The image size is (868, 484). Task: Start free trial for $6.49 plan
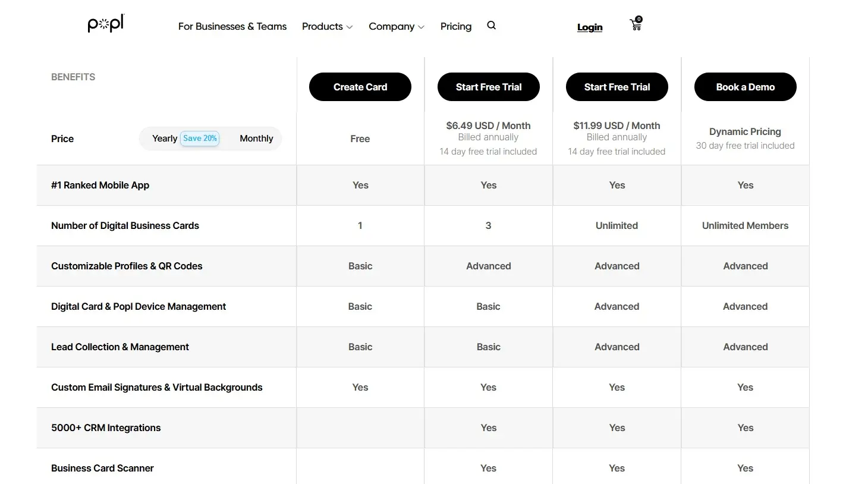tap(489, 87)
